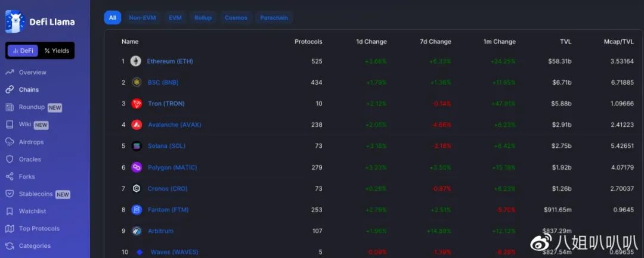Click the Avalanche chain logo icon
Screen dimensions: 644x258
[137, 125]
